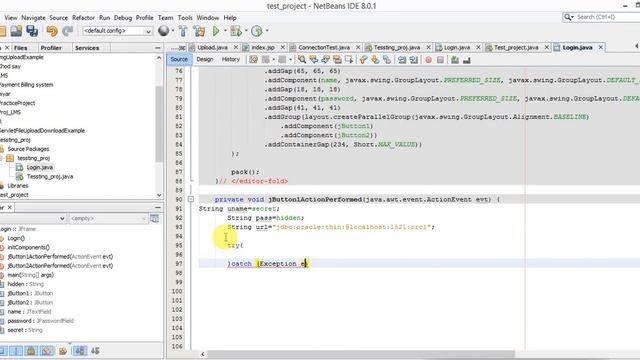This screenshot has width=640, height=360.
Task: Click the Find Selection magnifier icon
Action: [x=302, y=60]
